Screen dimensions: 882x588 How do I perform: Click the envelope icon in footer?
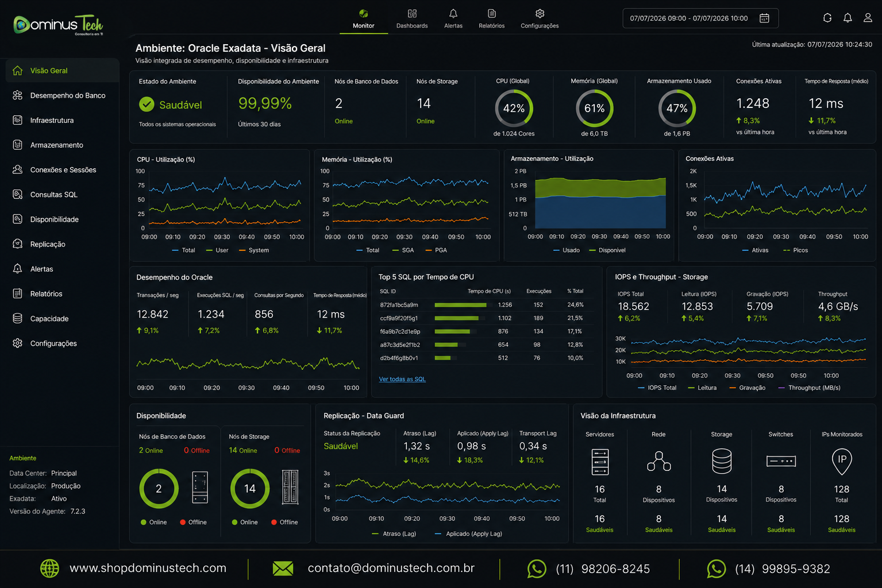pos(283,568)
